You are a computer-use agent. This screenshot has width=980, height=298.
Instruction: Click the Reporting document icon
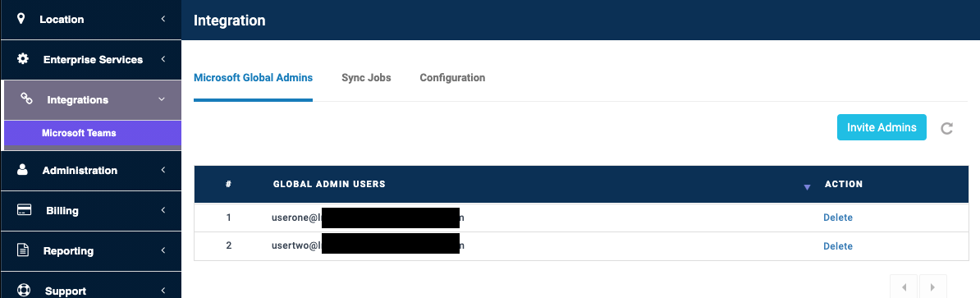pyautogui.click(x=23, y=250)
